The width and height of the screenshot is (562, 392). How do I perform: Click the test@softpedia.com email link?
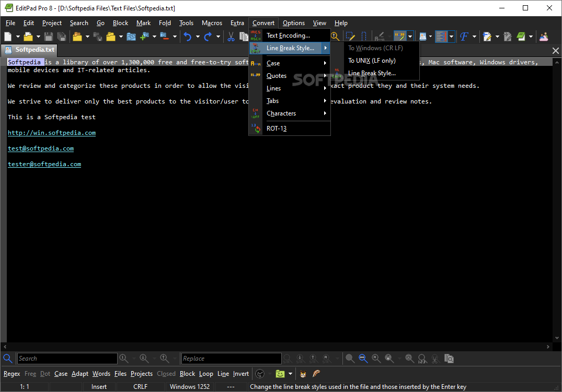[40, 149]
